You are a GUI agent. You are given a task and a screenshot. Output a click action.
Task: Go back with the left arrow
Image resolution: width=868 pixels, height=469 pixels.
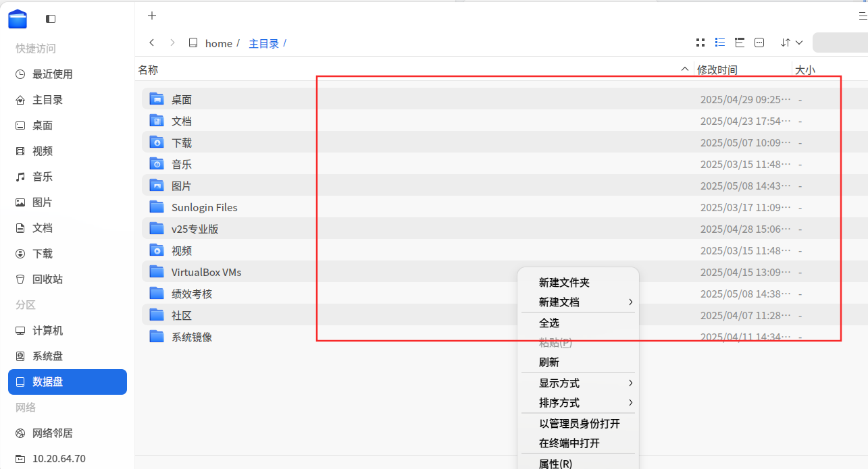click(152, 43)
